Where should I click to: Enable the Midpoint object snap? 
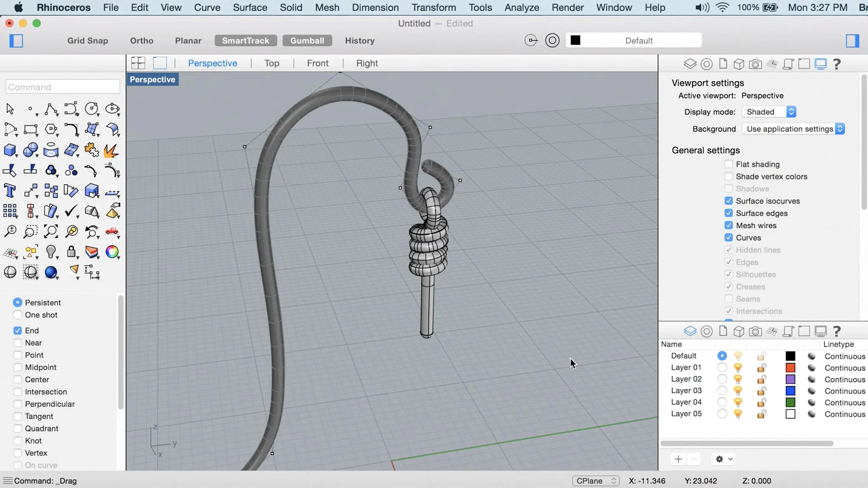17,367
